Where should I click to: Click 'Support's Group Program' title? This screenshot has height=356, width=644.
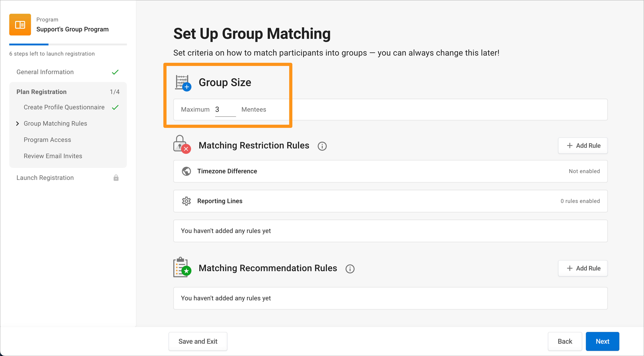(73, 29)
